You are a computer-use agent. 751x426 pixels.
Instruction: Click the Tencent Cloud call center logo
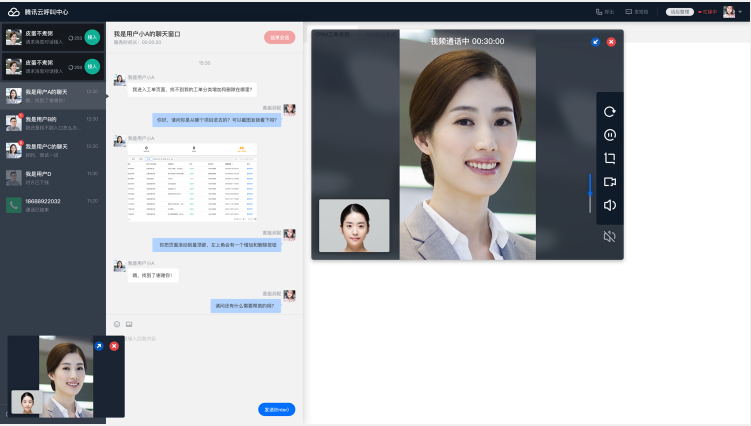point(13,12)
